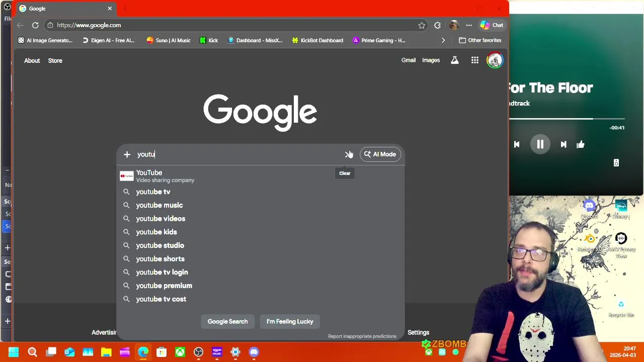Viewport: 644px width, 362px height.
Task: Reload the Google page
Action: (x=35, y=25)
